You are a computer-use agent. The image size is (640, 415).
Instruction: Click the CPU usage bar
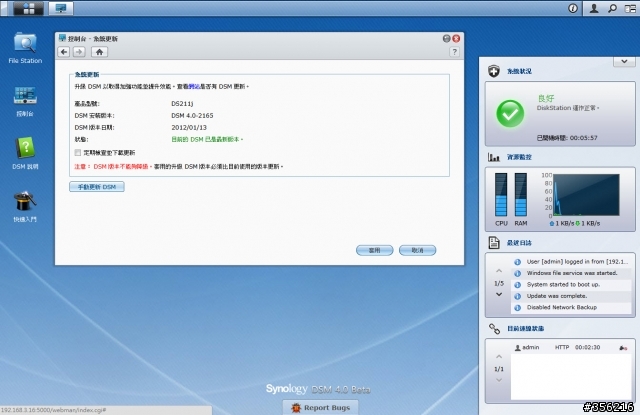pos(501,195)
